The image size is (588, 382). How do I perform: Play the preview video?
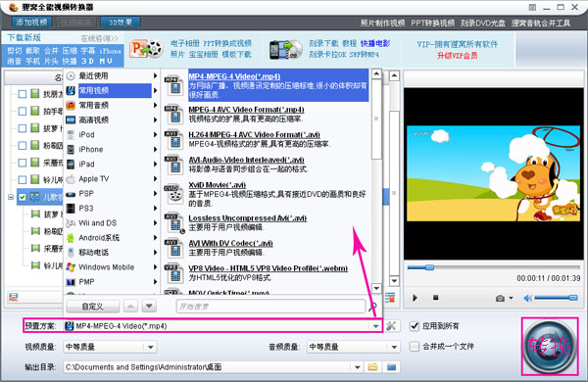[x=415, y=298]
